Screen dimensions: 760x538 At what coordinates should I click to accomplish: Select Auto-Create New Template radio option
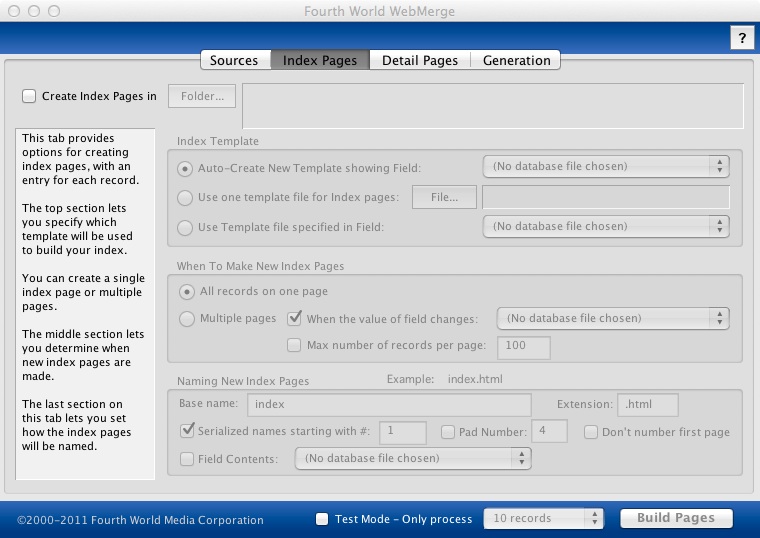[185, 168]
